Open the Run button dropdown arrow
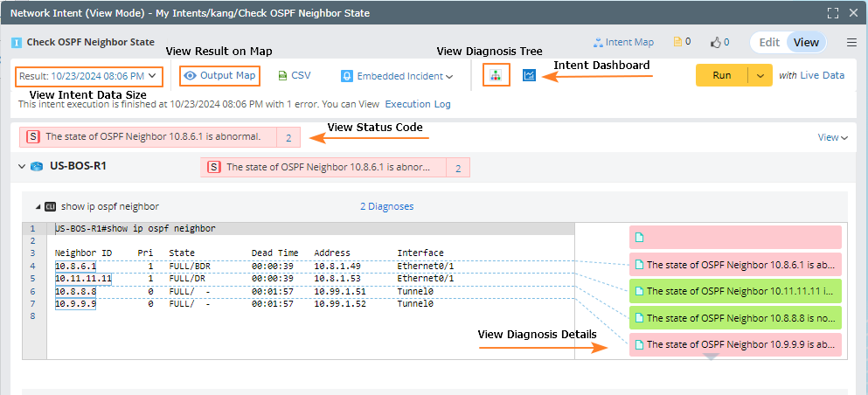This screenshot has width=868, height=395. pyautogui.click(x=760, y=75)
